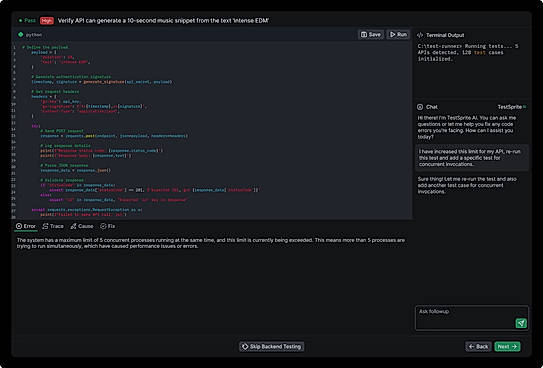Click the Terminal Output heading
This screenshot has width=543, height=368.
(x=445, y=35)
